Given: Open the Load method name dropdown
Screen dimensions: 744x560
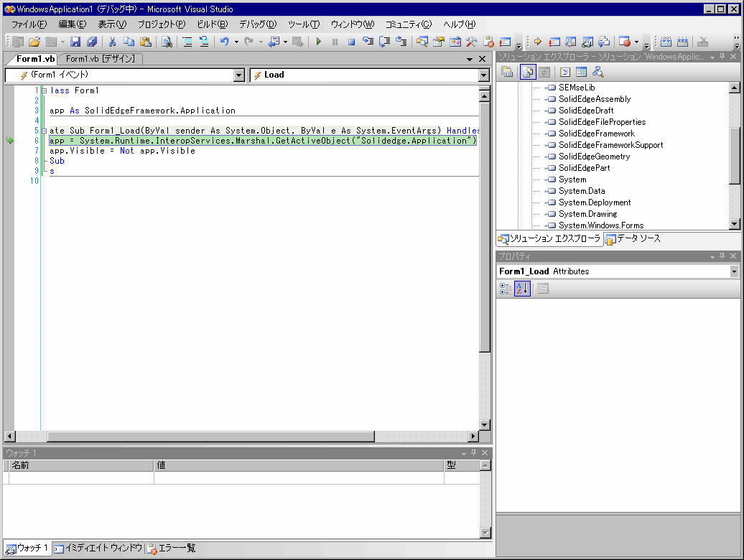Looking at the screenshot, I should coord(483,75).
